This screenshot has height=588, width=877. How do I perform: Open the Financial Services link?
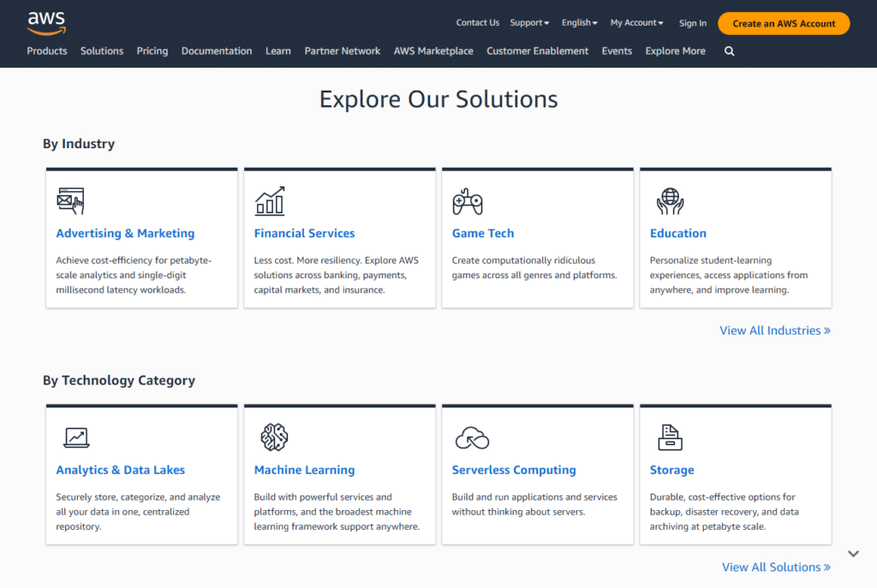[304, 233]
